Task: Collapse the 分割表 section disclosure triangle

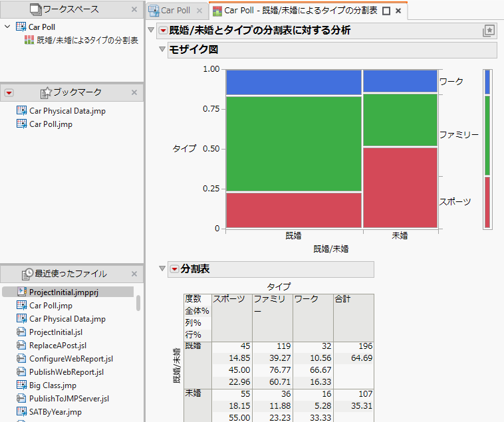Action: point(162,268)
